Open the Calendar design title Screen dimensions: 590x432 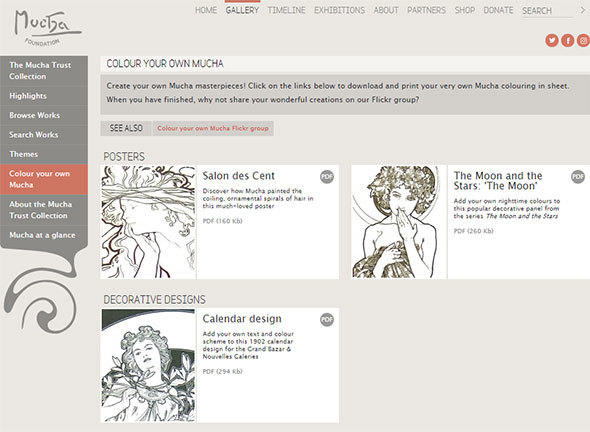click(242, 319)
